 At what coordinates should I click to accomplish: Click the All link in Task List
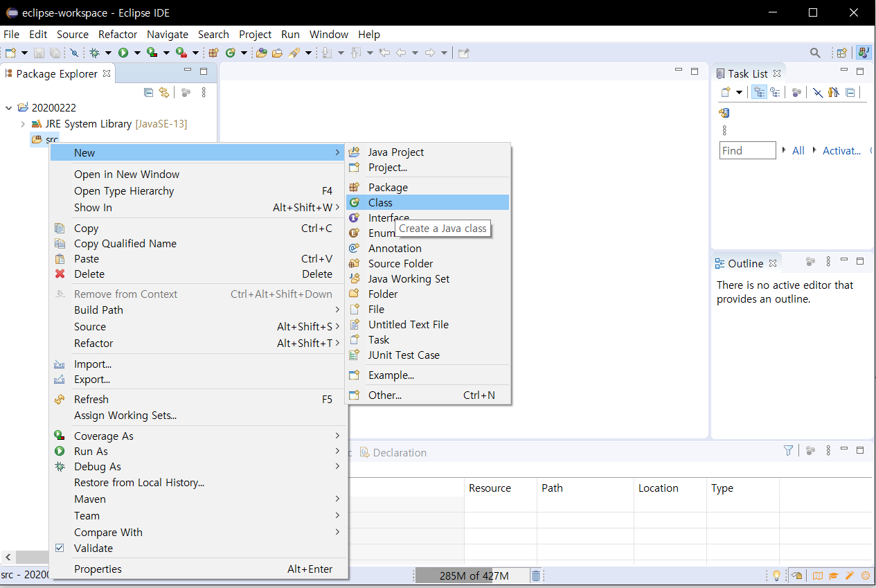798,150
